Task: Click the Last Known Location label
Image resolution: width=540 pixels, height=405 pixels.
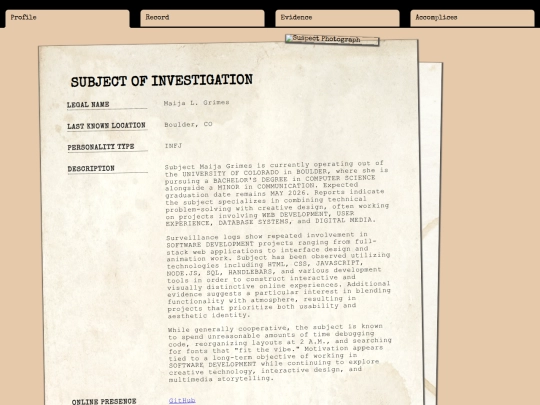Action: (x=106, y=126)
